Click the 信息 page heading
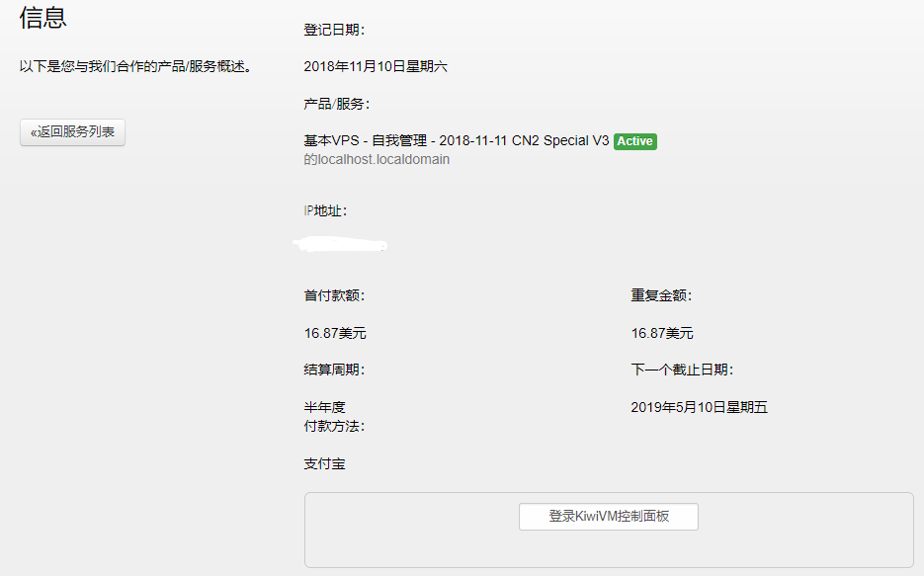This screenshot has width=924, height=576. point(42,17)
